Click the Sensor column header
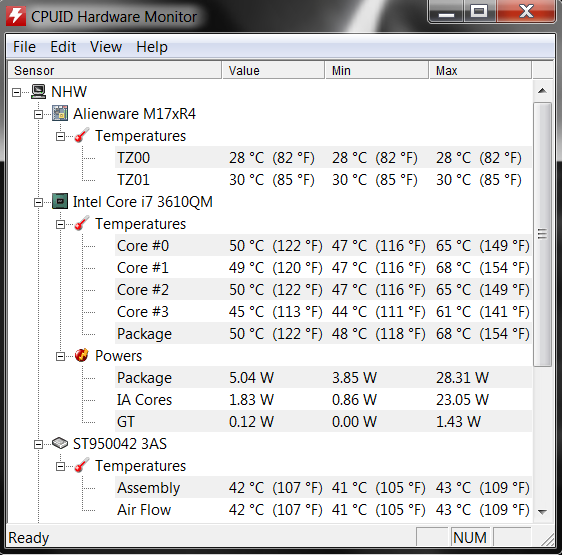The width and height of the screenshot is (562, 555). point(114,70)
